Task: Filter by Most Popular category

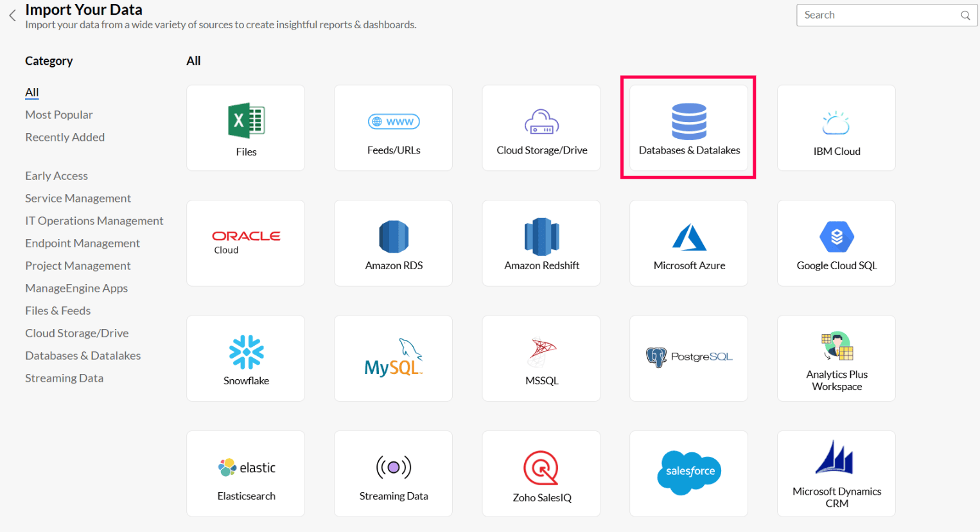Action: point(59,115)
